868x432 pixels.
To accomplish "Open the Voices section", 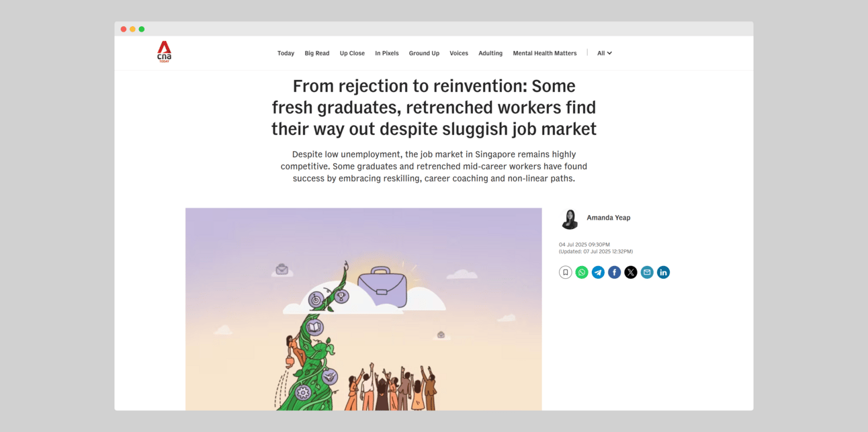I will [x=459, y=53].
